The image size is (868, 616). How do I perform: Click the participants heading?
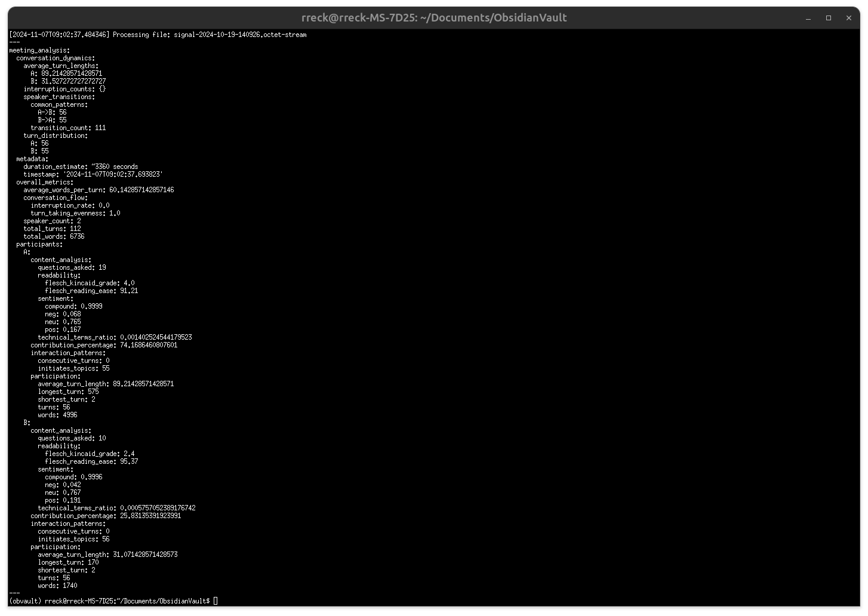[39, 244]
